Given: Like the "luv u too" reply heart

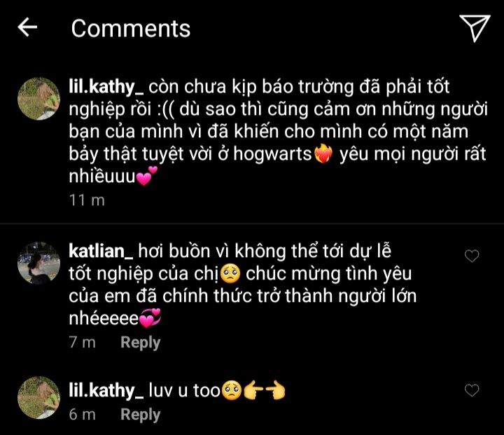Looking at the screenshot, I should 472,390.
